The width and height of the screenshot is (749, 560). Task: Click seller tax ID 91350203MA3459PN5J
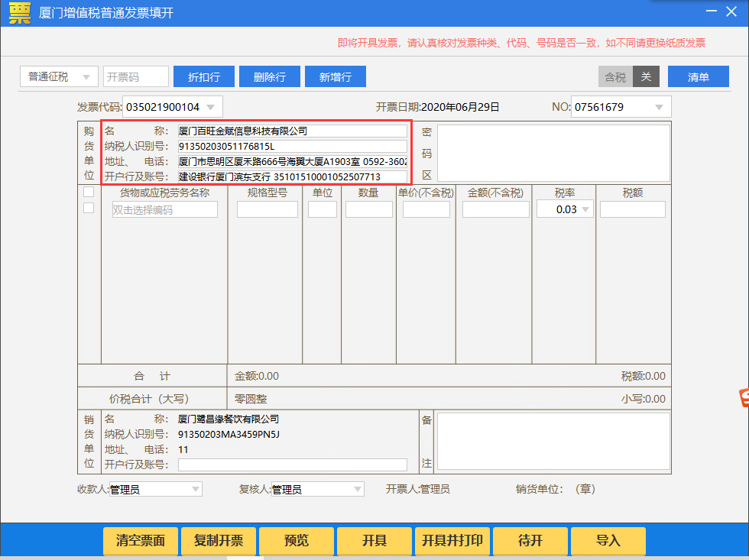point(229,435)
